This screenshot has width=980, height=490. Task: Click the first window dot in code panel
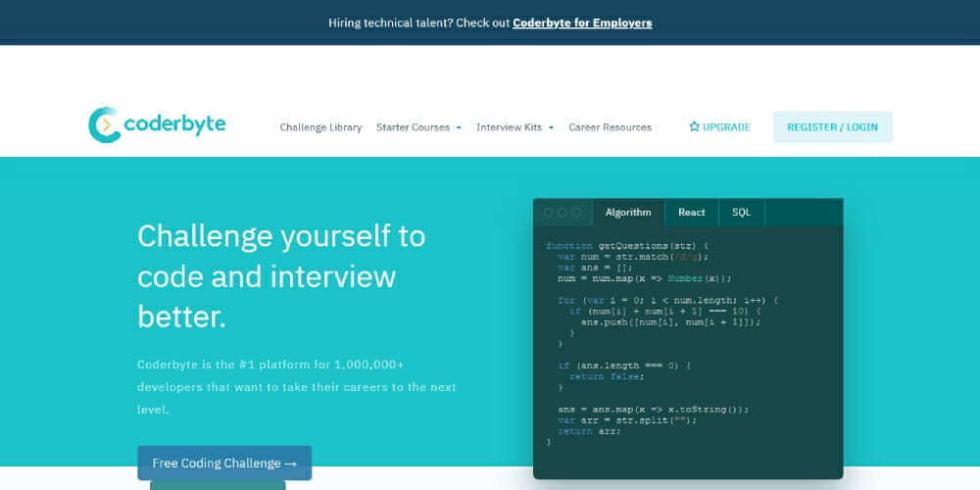pos(548,213)
